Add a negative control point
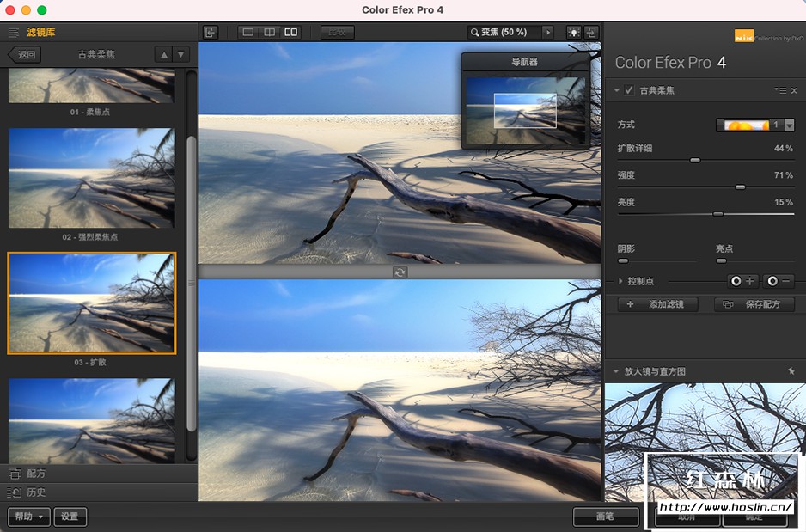The image size is (806, 532). [x=779, y=281]
